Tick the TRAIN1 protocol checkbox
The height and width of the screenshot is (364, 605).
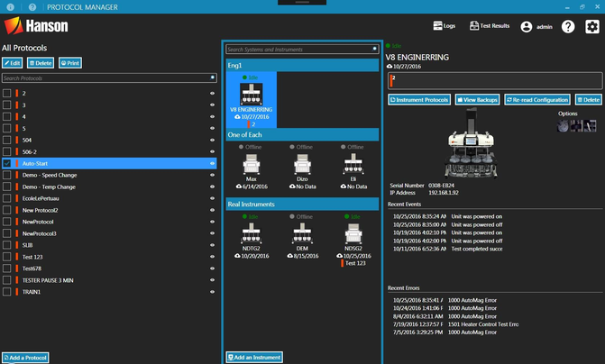point(7,291)
